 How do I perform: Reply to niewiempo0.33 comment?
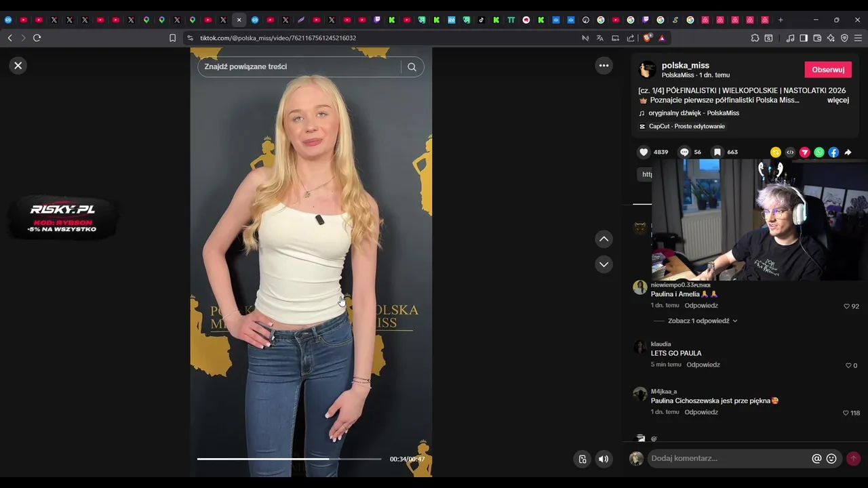pyautogui.click(x=701, y=306)
